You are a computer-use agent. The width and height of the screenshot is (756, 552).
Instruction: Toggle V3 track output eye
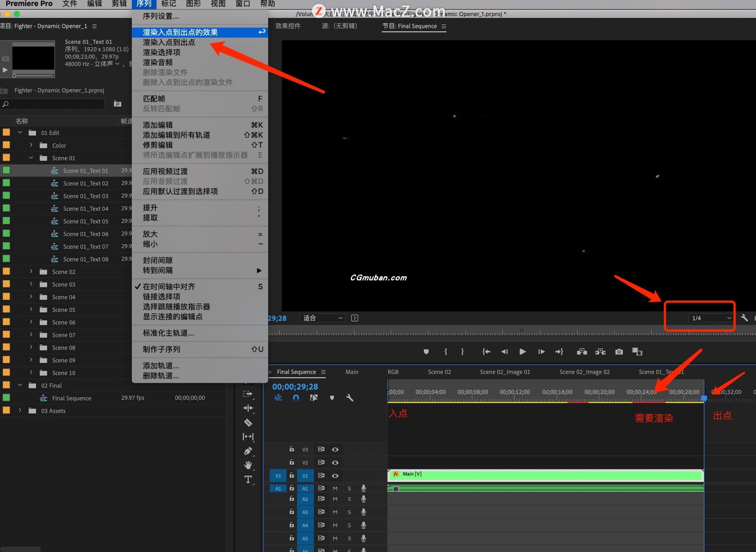pyautogui.click(x=335, y=450)
